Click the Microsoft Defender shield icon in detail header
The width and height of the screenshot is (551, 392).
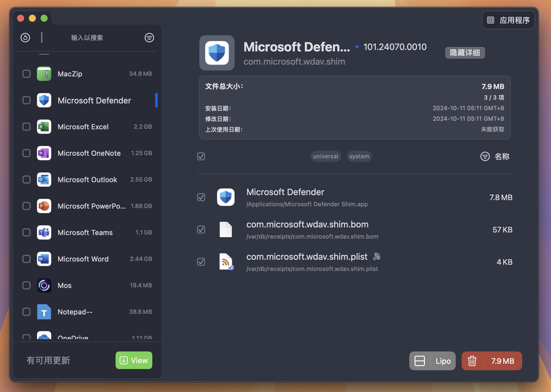[217, 53]
